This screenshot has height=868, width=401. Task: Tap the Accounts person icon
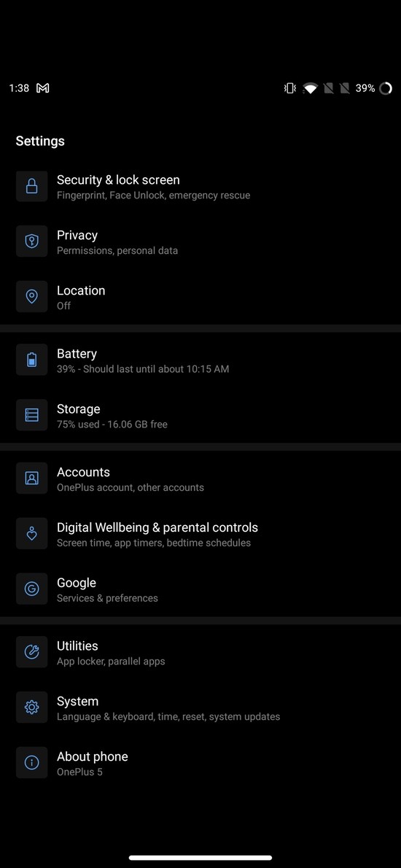[31, 478]
